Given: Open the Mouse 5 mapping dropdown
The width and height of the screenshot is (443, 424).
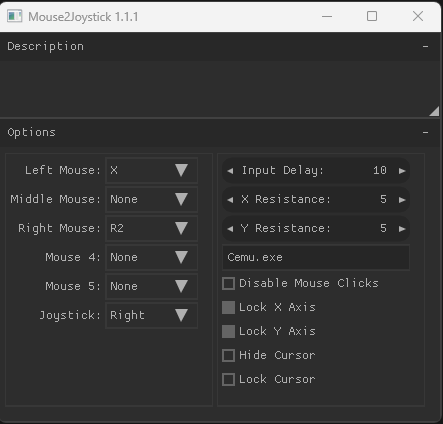Looking at the screenshot, I should pyautogui.click(x=152, y=286).
